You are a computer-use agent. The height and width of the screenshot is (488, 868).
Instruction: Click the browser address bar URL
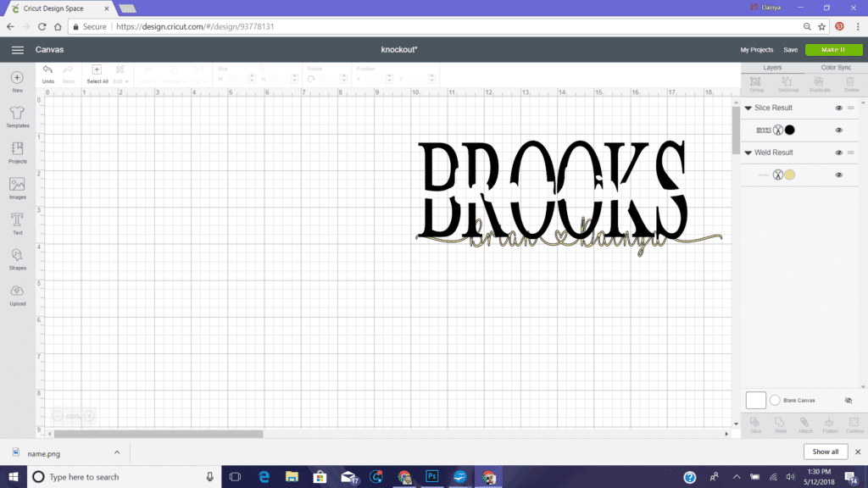pyautogui.click(x=195, y=26)
